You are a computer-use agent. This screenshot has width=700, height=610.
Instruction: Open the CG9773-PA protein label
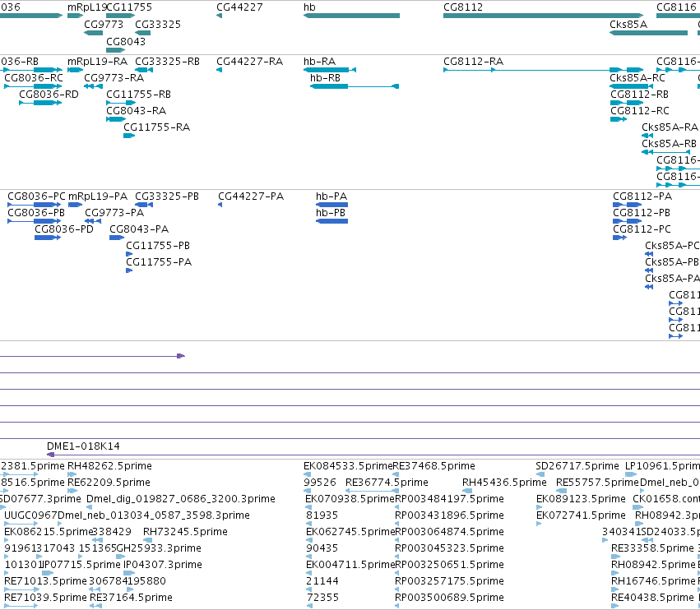pyautogui.click(x=114, y=213)
